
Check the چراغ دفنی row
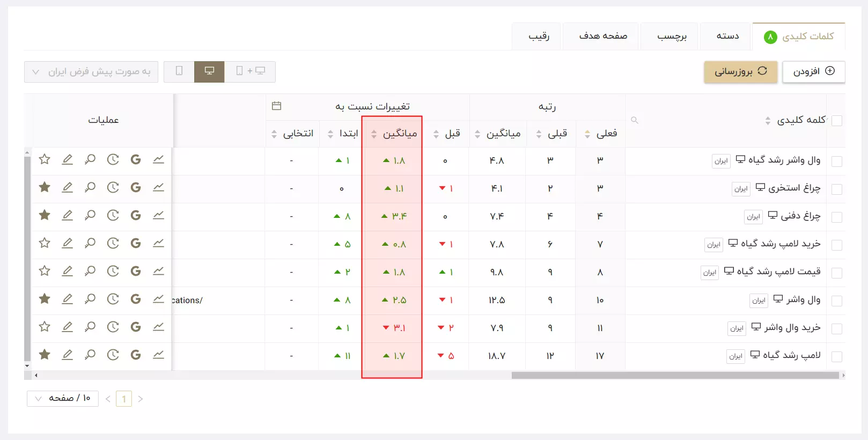(x=836, y=217)
